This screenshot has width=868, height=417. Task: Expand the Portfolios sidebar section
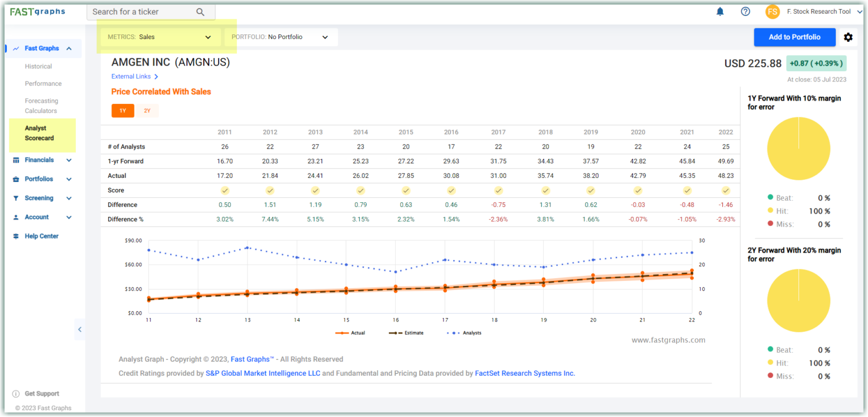pos(69,179)
